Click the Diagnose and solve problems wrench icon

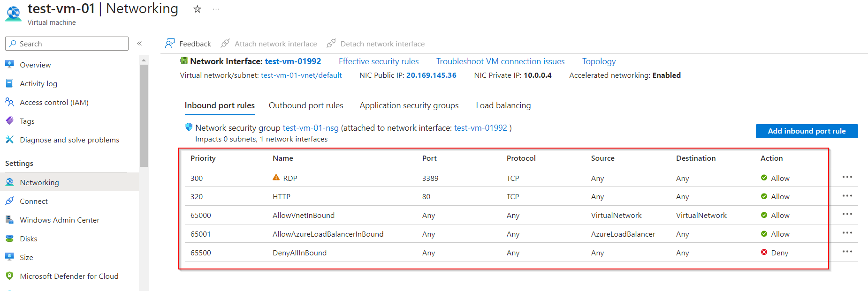coord(9,139)
